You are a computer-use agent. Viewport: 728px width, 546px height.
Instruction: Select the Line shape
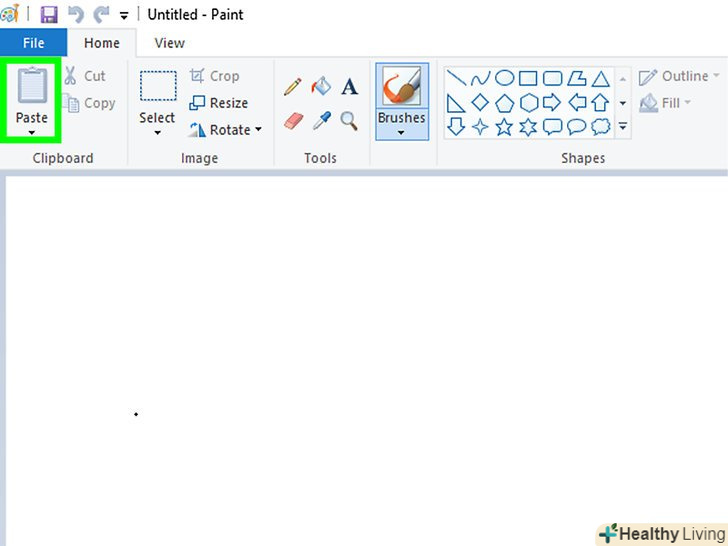pos(456,78)
